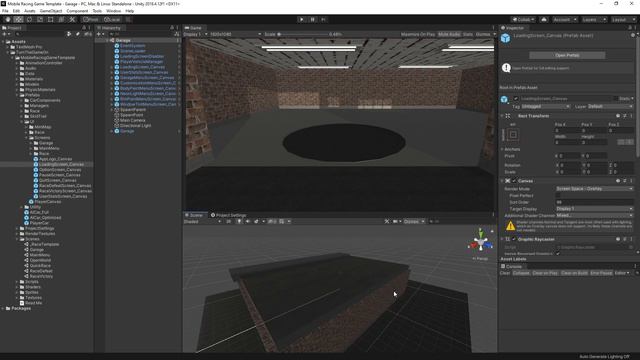
Task: Toggle the Pixel Perfect checkbox
Action: tap(558, 196)
